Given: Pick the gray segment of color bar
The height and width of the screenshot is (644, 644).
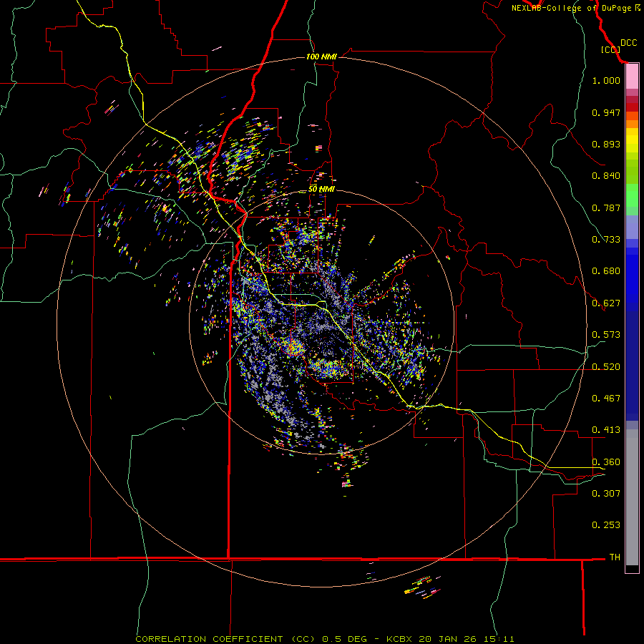Looking at the screenshot, I should pos(632,497).
